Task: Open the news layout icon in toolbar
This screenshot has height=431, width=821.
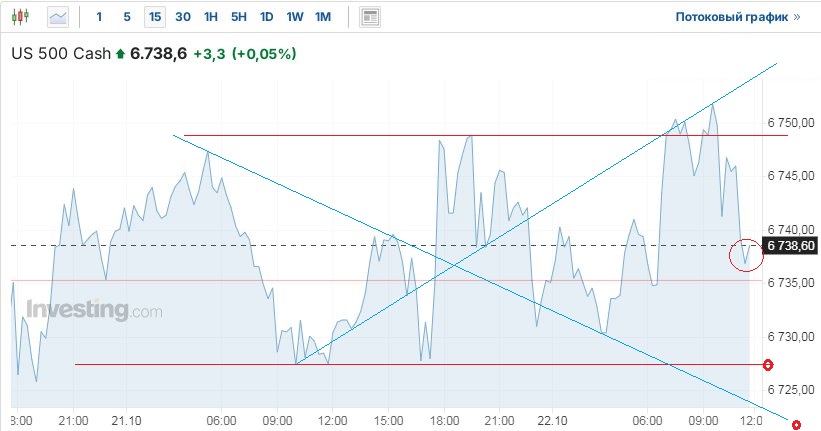Action: coord(370,17)
